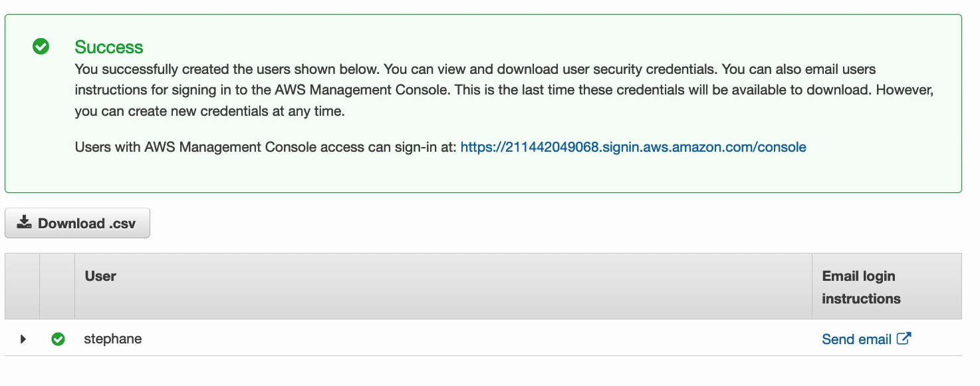Image resolution: width=980 pixels, height=386 pixels.
Task: Click the external link icon after Send email
Action: [x=904, y=338]
